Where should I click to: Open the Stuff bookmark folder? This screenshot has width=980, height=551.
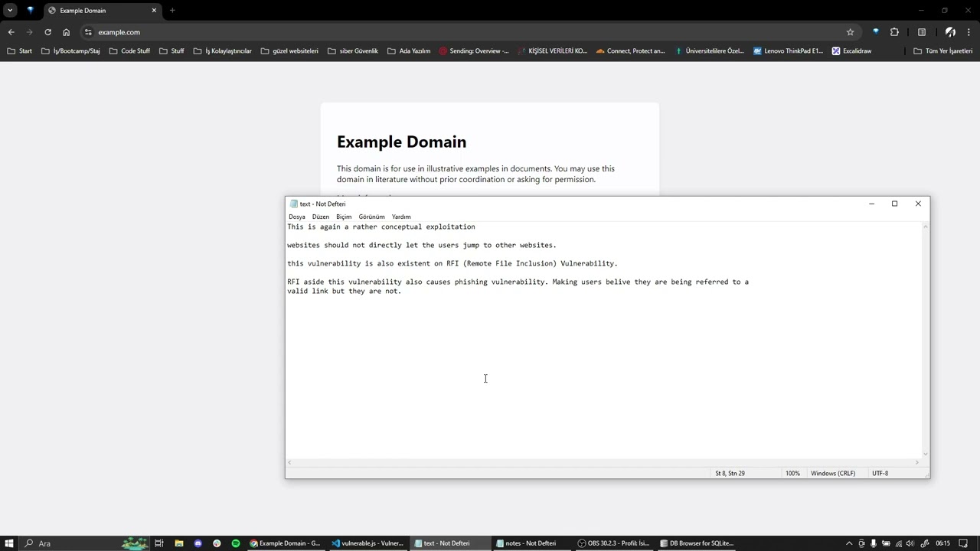click(171, 51)
